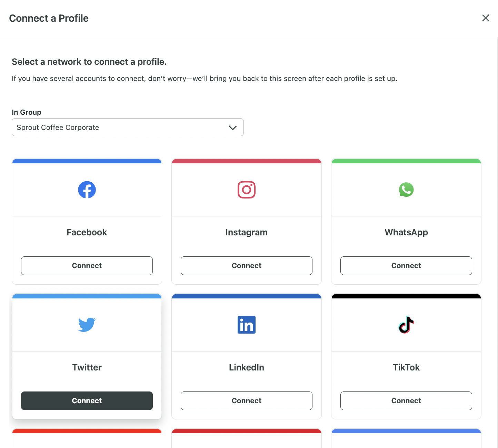Image resolution: width=498 pixels, height=448 pixels.
Task: Click the TikTok note icon
Action: 406,324
